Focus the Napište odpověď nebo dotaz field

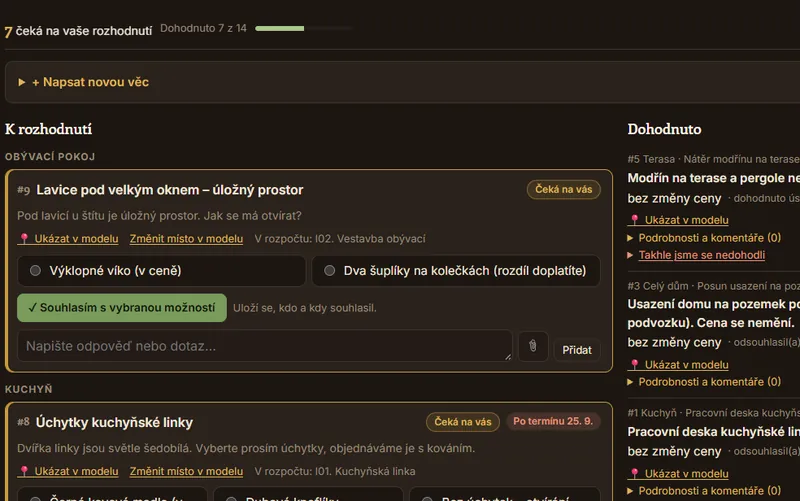click(x=265, y=346)
